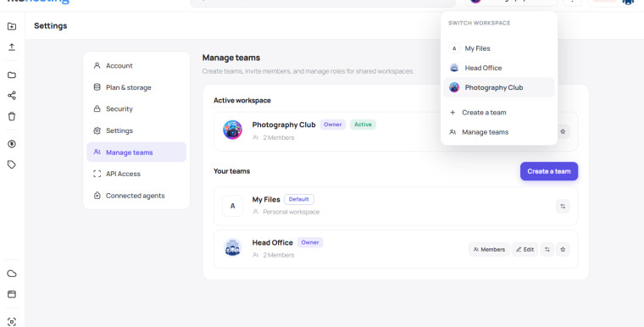
Task: Click the switch arrows icon on My Files row
Action: point(563,206)
